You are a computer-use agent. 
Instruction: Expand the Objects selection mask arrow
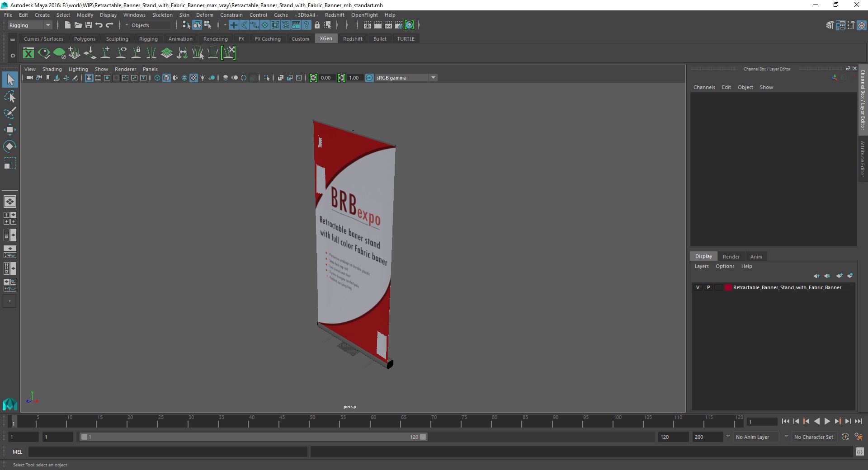tap(127, 25)
